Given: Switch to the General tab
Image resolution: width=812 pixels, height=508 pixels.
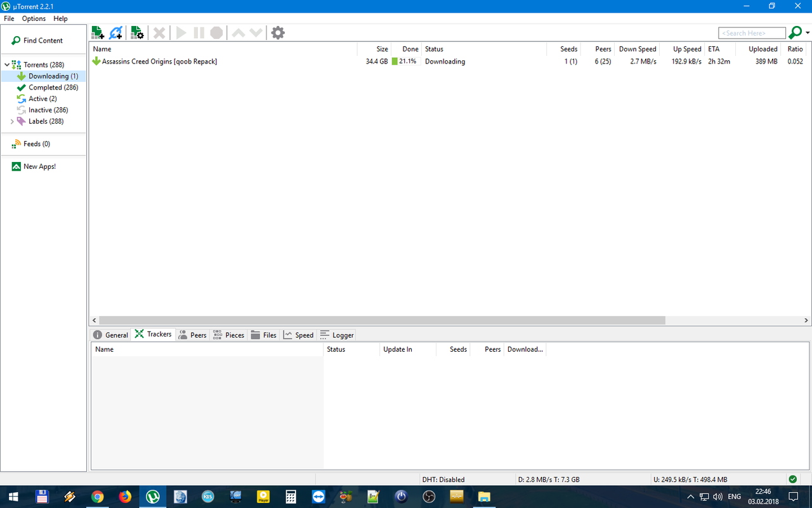Looking at the screenshot, I should (x=111, y=335).
